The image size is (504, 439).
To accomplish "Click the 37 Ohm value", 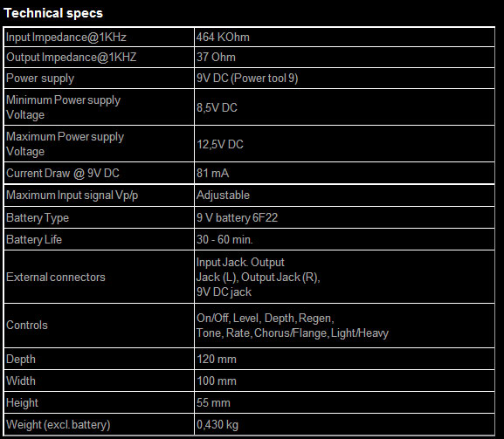I will (216, 57).
